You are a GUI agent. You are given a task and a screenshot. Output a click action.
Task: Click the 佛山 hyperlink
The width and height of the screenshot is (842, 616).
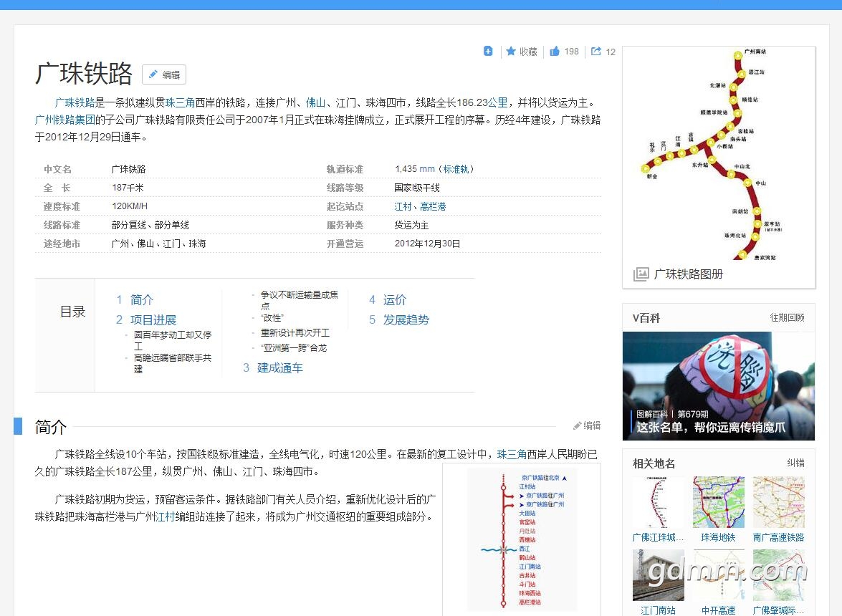[x=316, y=102]
